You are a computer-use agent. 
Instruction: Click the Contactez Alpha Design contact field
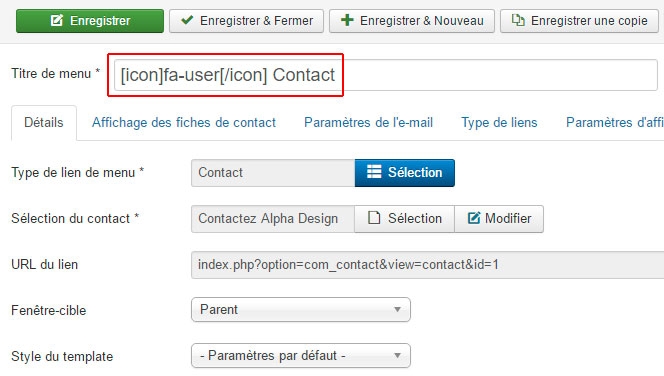[273, 219]
